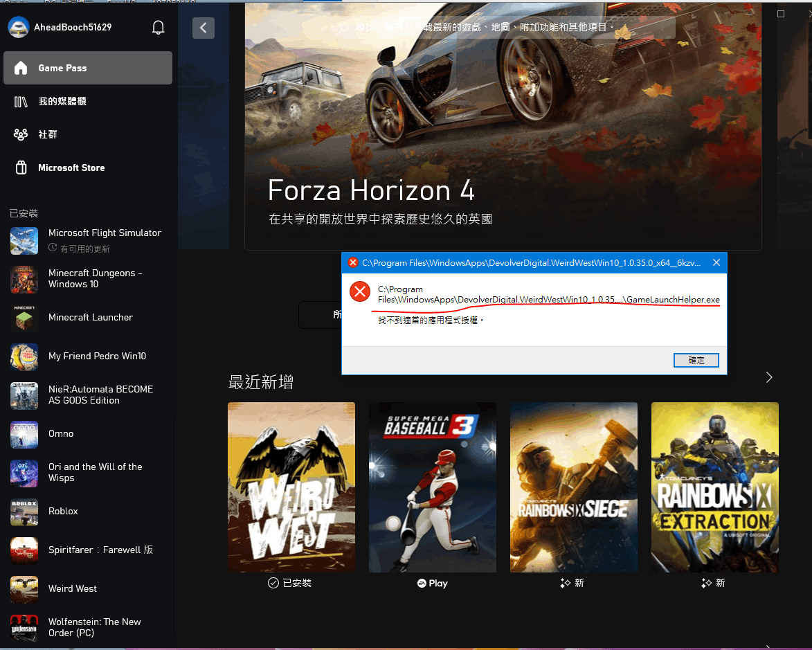Open the AheadBooch51629 profile avatar
Screen dimensions: 812x650
point(19,28)
